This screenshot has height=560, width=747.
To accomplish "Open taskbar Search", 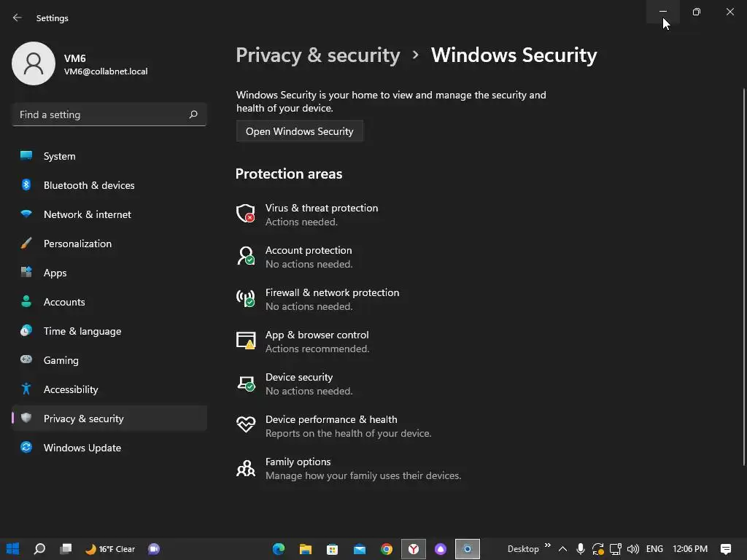I will (x=39, y=548).
